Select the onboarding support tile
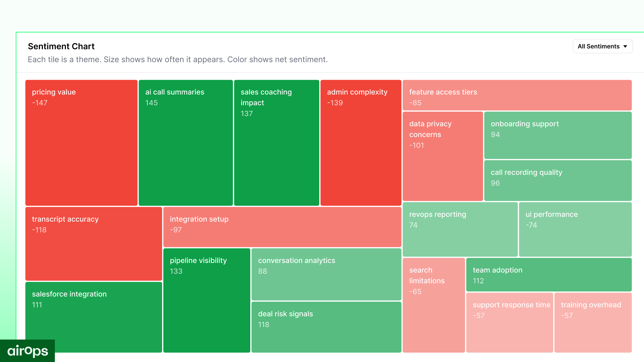644x362 pixels. [558, 135]
